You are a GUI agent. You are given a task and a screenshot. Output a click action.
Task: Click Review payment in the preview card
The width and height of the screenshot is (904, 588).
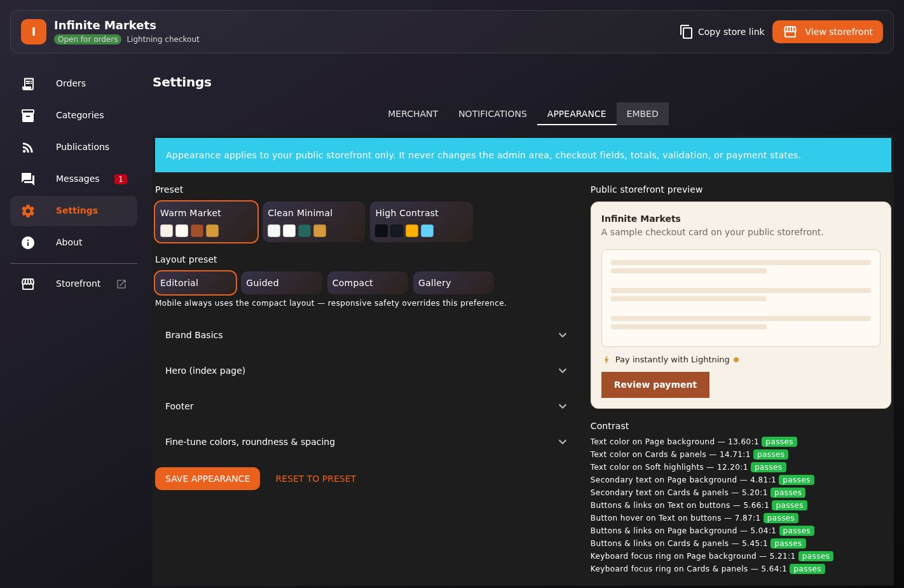pyautogui.click(x=655, y=385)
